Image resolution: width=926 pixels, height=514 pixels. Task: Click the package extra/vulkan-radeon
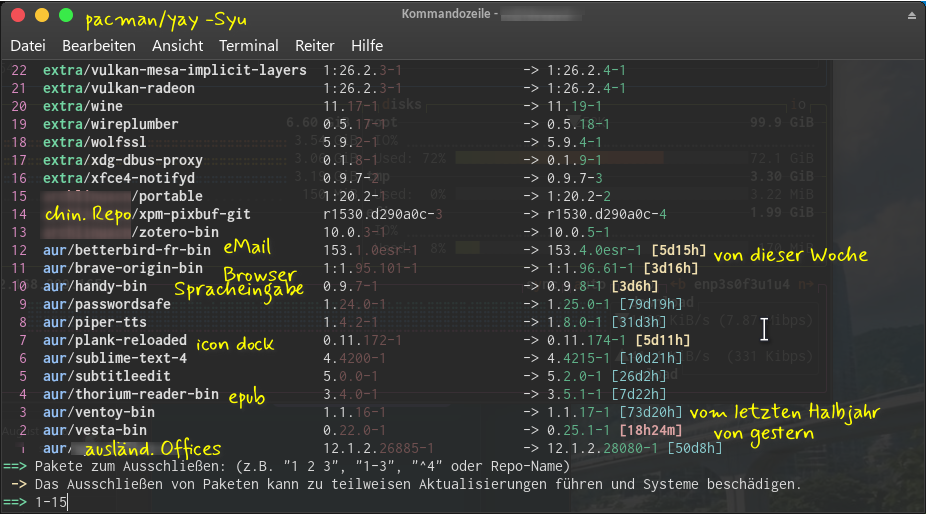coord(119,88)
